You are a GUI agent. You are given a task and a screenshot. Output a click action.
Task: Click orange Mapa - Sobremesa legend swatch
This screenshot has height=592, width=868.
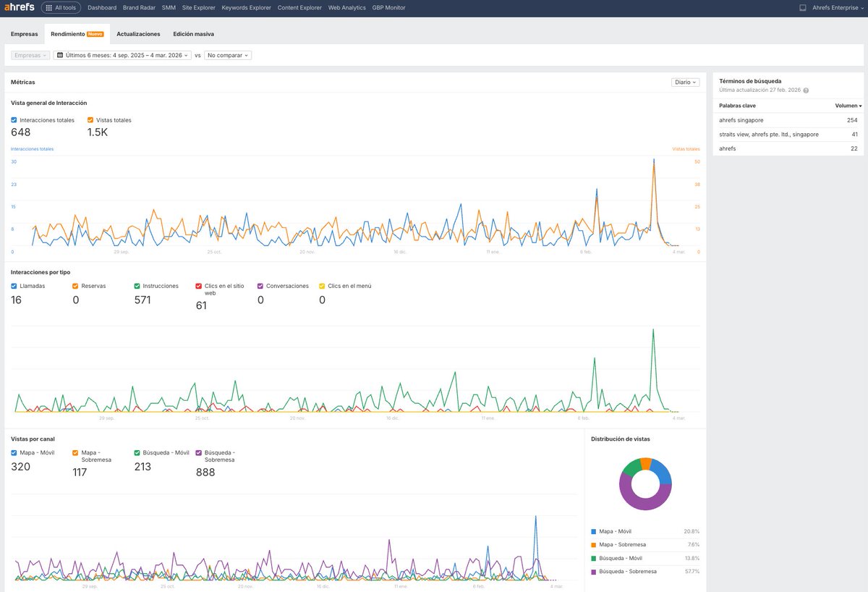[x=594, y=544]
